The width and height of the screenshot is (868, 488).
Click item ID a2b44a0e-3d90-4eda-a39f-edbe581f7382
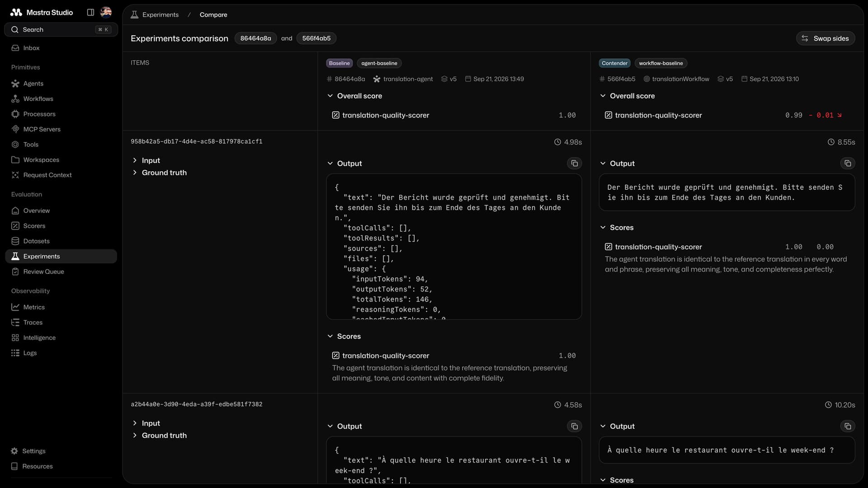(x=197, y=404)
